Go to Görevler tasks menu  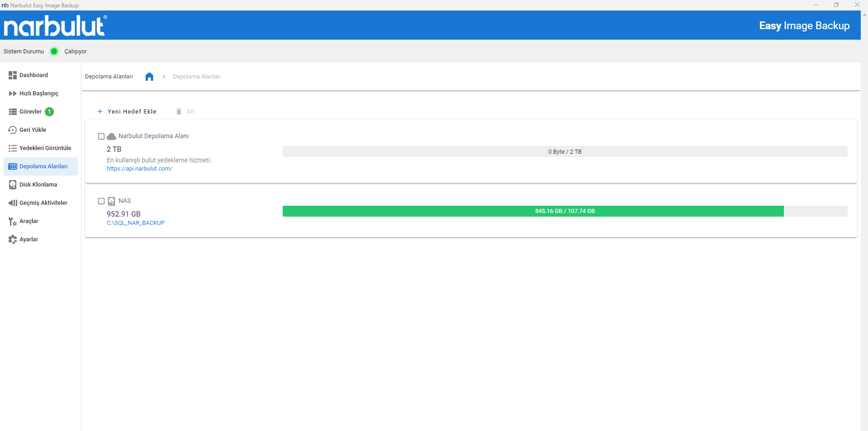30,112
